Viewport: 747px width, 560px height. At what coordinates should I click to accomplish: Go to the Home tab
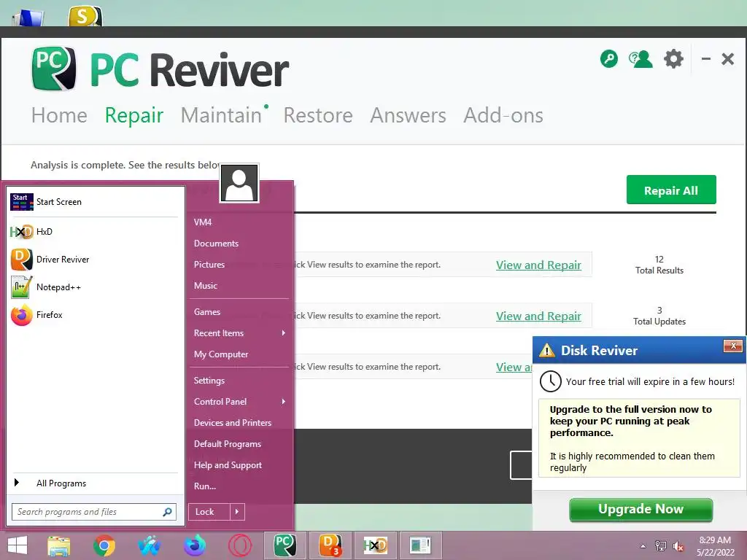coord(59,115)
